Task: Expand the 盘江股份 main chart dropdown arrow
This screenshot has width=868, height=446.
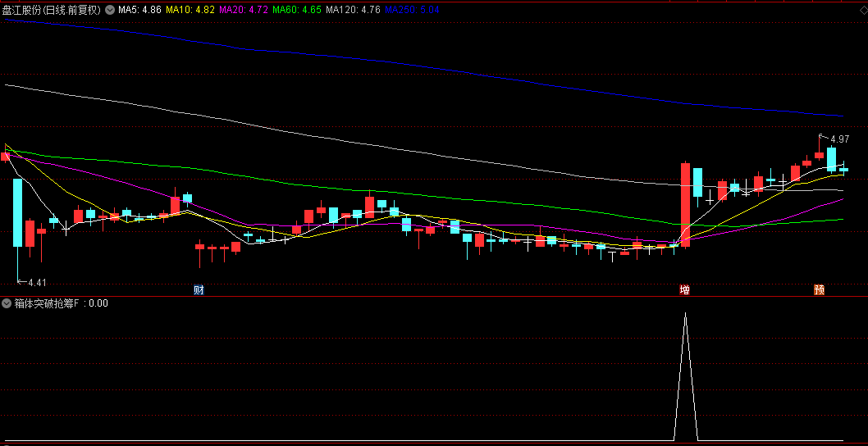Action: [110, 9]
